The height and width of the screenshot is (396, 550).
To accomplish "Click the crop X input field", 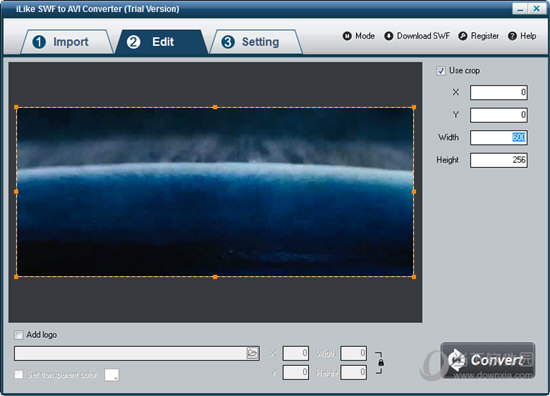I will (498, 93).
